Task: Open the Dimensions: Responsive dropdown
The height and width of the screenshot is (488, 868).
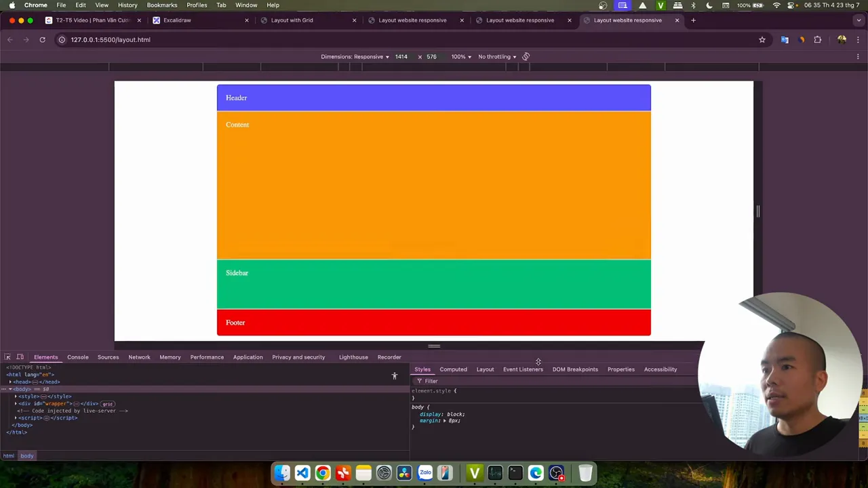Action: [355, 57]
